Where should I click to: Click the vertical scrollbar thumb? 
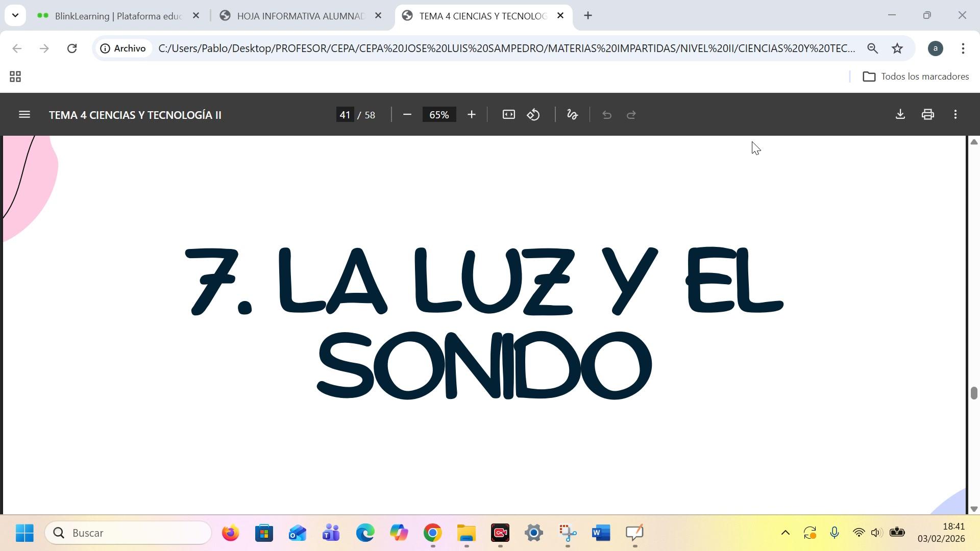973,393
